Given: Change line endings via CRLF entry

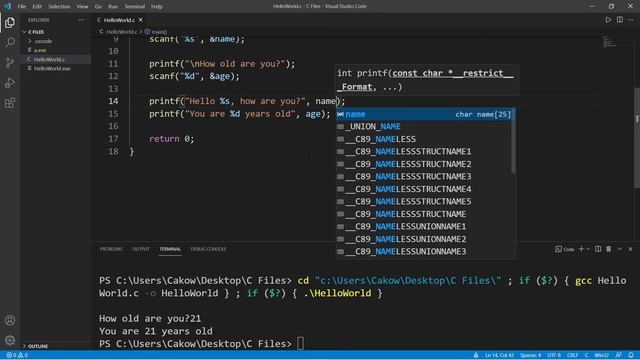Looking at the screenshot, I should [x=572, y=355].
